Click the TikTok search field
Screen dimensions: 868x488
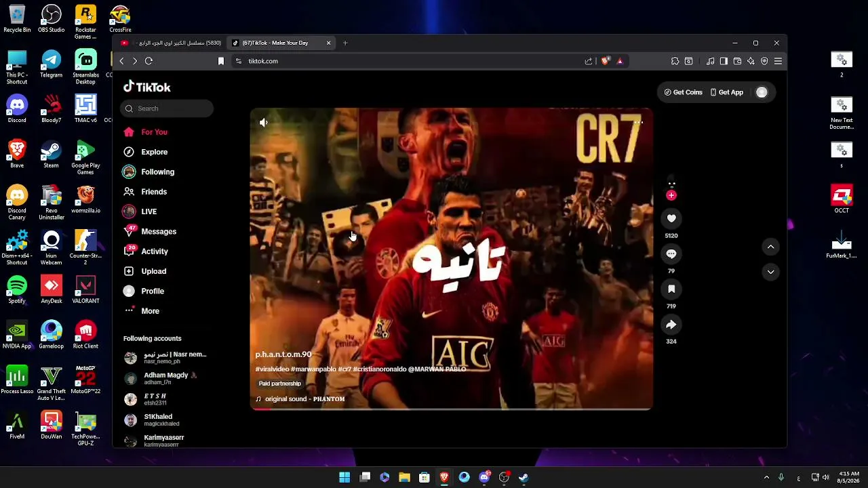tap(167, 108)
